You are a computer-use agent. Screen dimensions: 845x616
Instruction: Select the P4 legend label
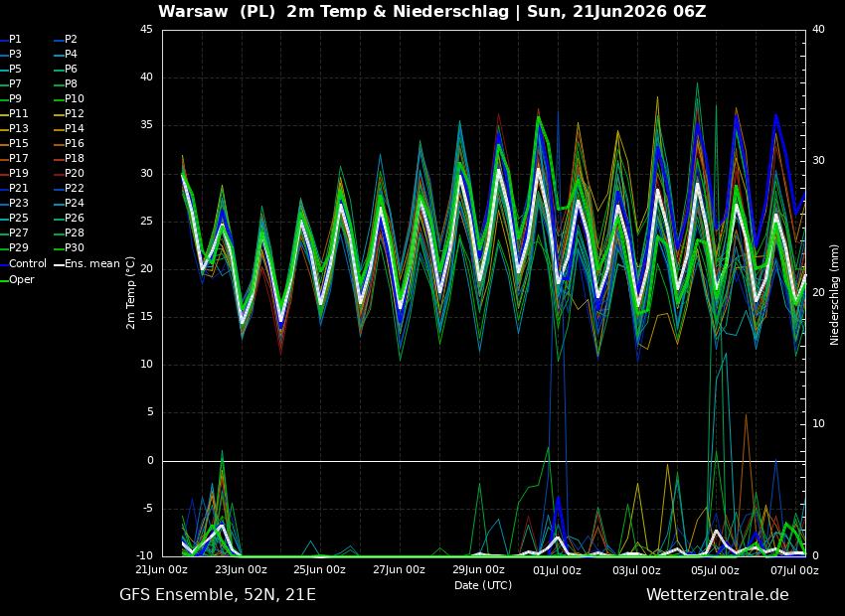(x=71, y=55)
